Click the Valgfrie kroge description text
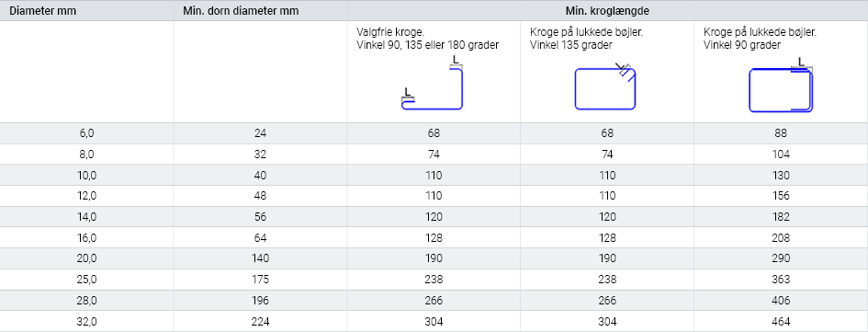 (x=428, y=39)
